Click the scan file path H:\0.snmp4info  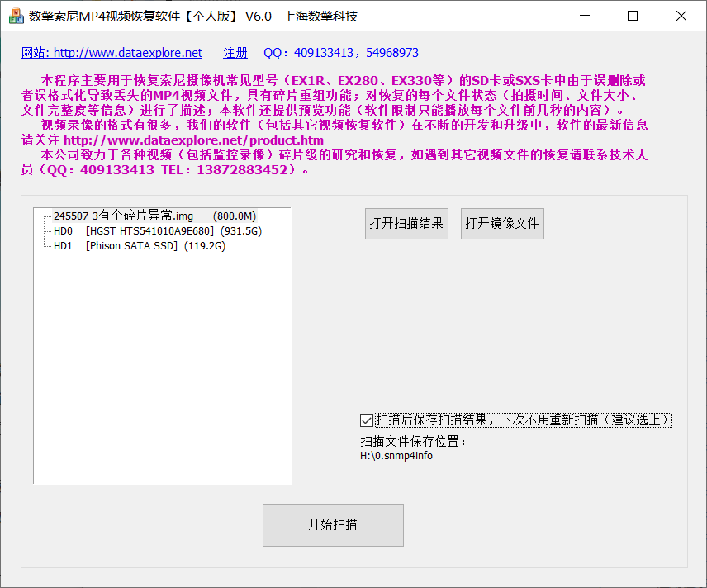pos(396,456)
